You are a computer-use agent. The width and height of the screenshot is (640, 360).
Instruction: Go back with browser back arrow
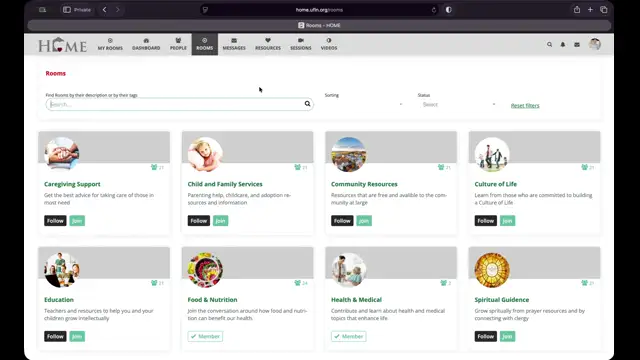[x=104, y=10]
